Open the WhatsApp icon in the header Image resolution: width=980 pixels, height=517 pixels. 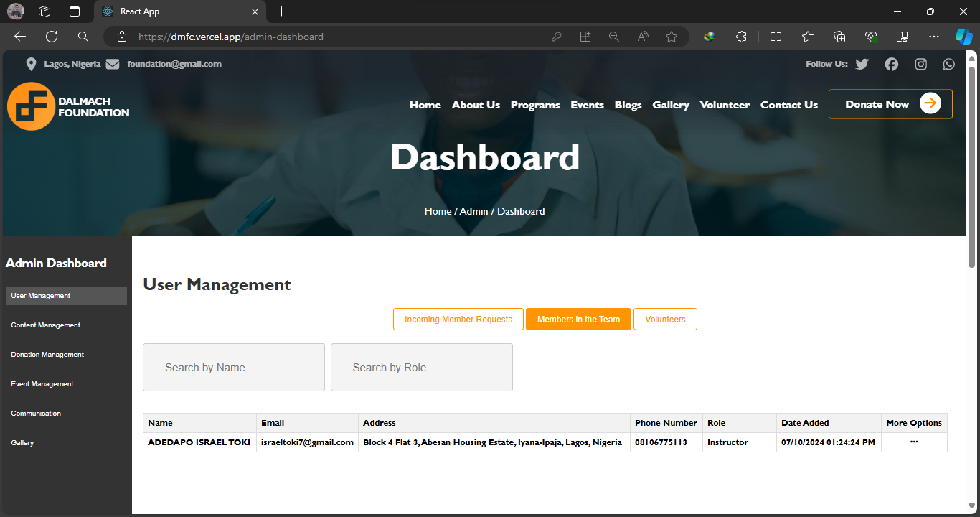point(948,64)
